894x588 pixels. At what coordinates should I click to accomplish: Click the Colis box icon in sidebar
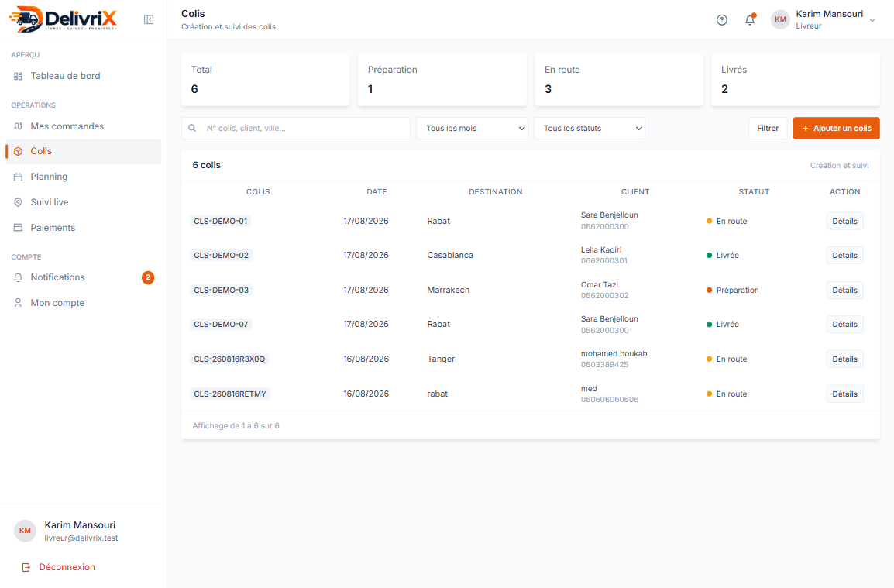(19, 151)
